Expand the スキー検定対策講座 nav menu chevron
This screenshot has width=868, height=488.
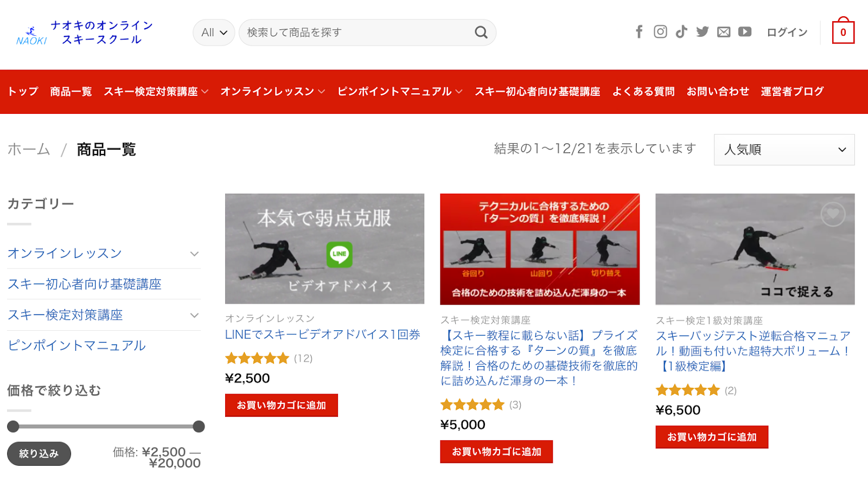[205, 92]
